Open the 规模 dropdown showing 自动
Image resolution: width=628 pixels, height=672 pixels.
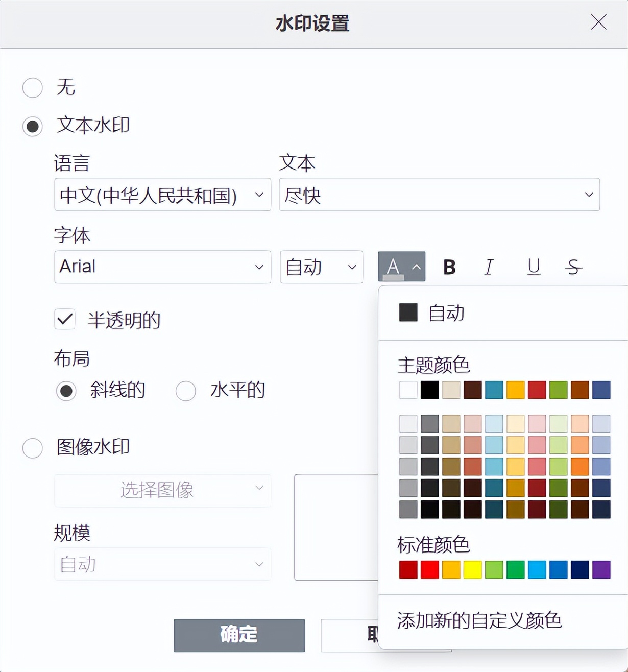tap(162, 564)
